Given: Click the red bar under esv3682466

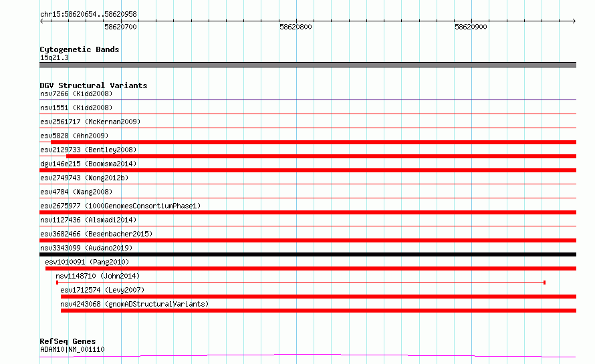Looking at the screenshot, I should tap(308, 240).
